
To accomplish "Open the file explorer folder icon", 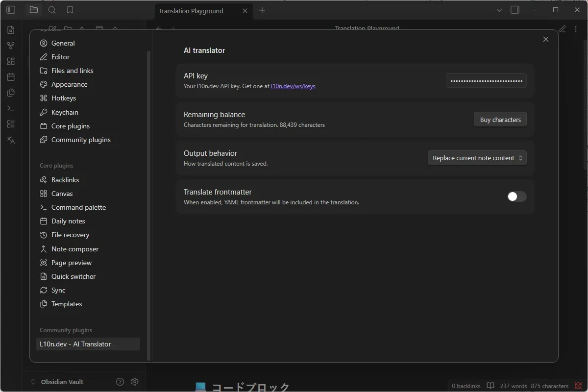I will 33,10.
